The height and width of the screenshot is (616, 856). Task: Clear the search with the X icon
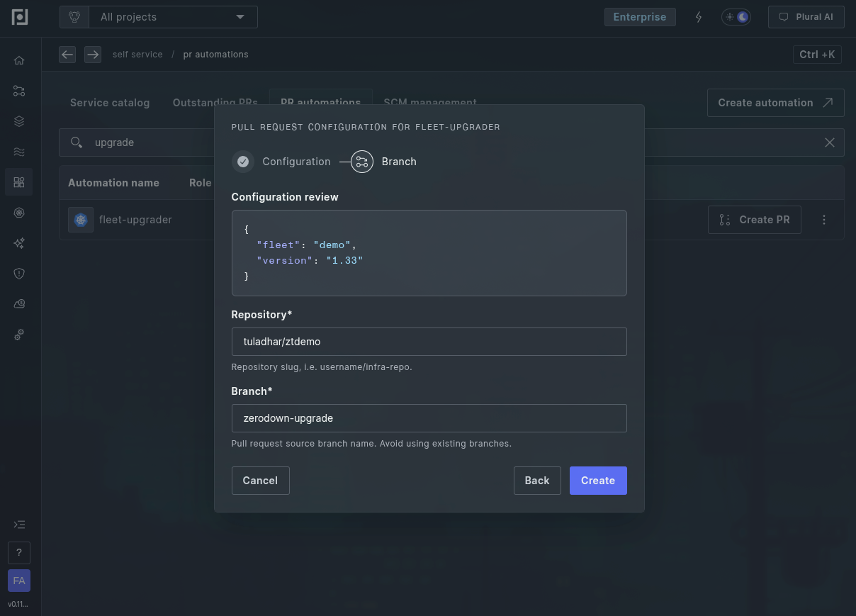click(829, 142)
